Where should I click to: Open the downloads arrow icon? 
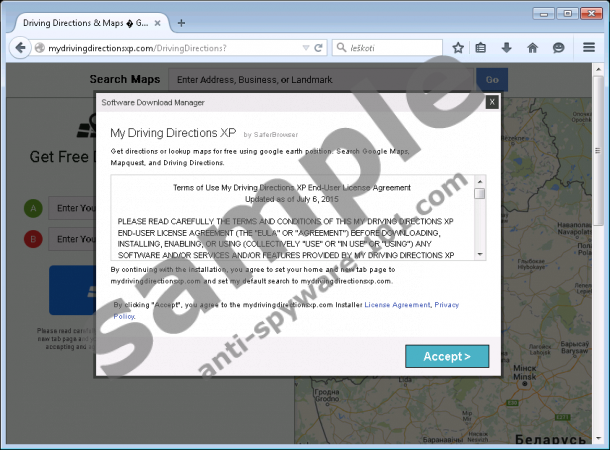pos(506,47)
